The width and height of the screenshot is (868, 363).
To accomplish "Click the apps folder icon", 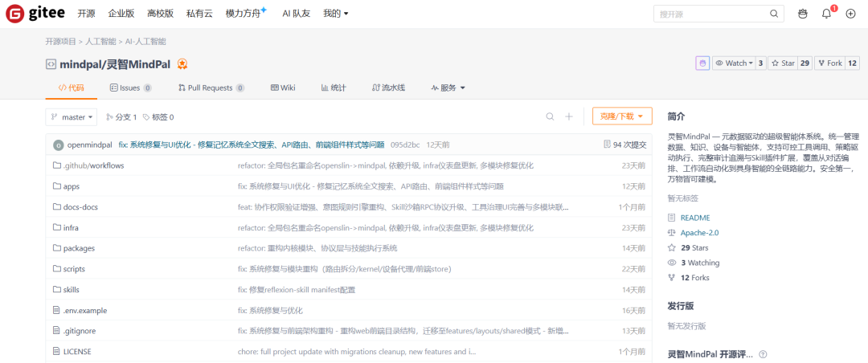I will pos(56,186).
